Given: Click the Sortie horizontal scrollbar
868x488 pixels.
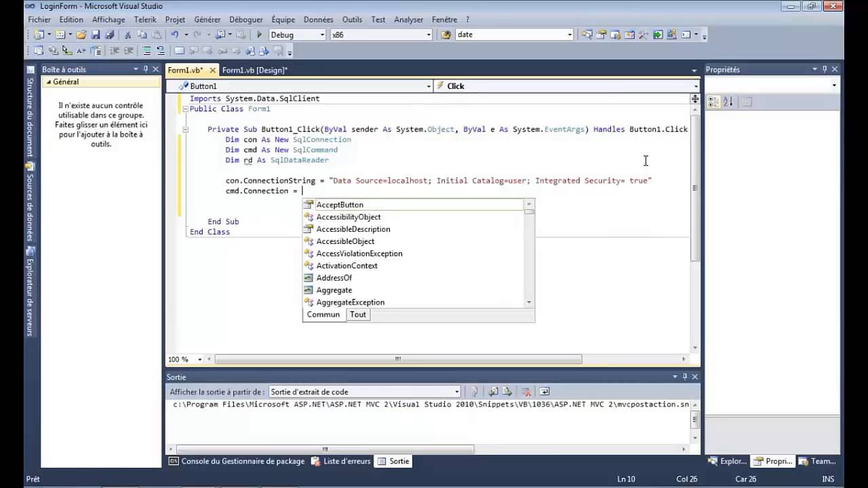Looking at the screenshot, I should [x=325, y=449].
